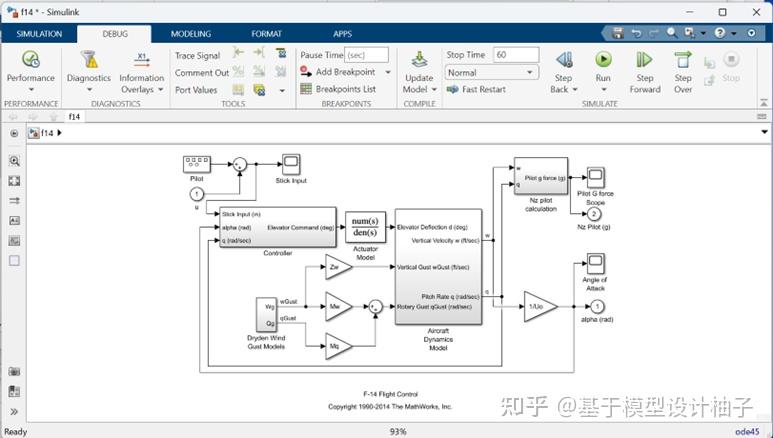The height and width of the screenshot is (438, 773).
Task: Click the Stop Time field showing 60
Action: tap(516, 55)
